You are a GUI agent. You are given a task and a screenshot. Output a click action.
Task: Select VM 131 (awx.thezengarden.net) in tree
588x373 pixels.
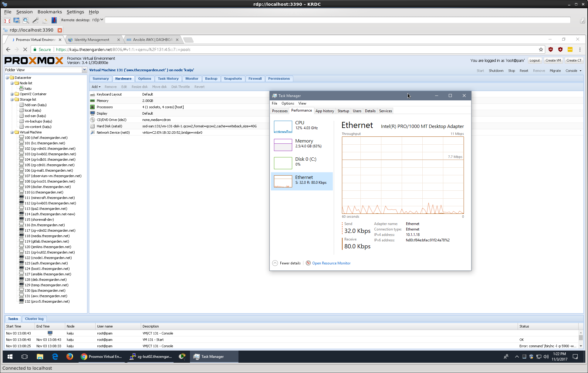click(x=46, y=296)
